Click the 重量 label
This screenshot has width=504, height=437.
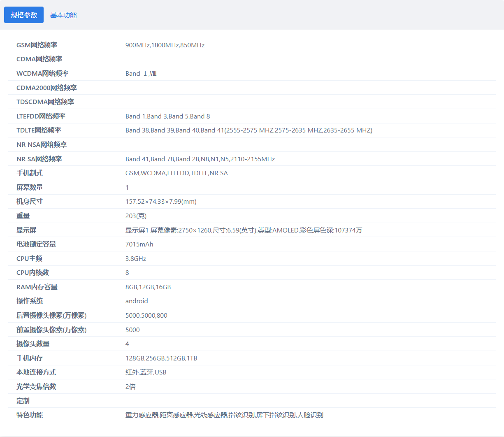[23, 216]
